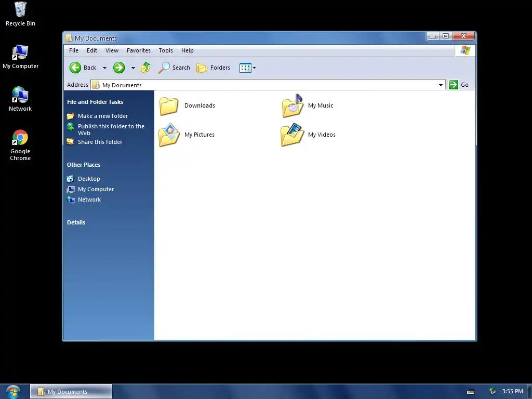Open the Start menu orb
The image size is (532, 399).
[x=13, y=392]
